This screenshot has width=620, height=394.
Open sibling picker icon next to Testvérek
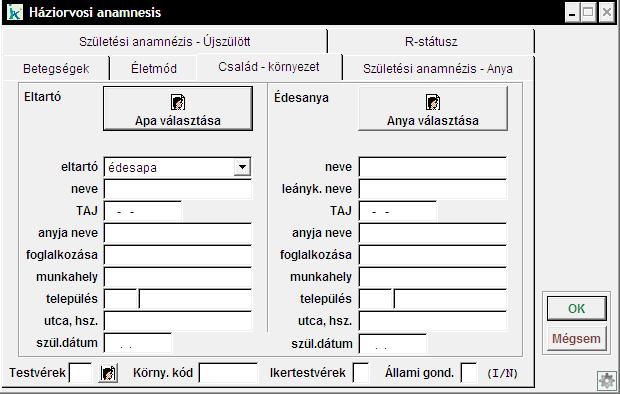click(x=108, y=373)
